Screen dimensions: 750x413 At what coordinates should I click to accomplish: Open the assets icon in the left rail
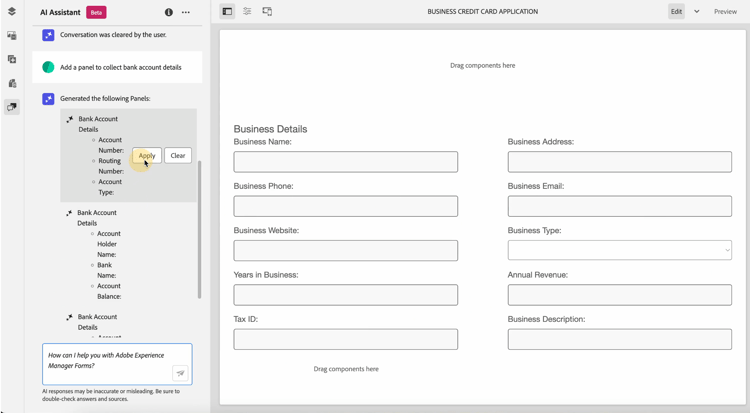[12, 35]
